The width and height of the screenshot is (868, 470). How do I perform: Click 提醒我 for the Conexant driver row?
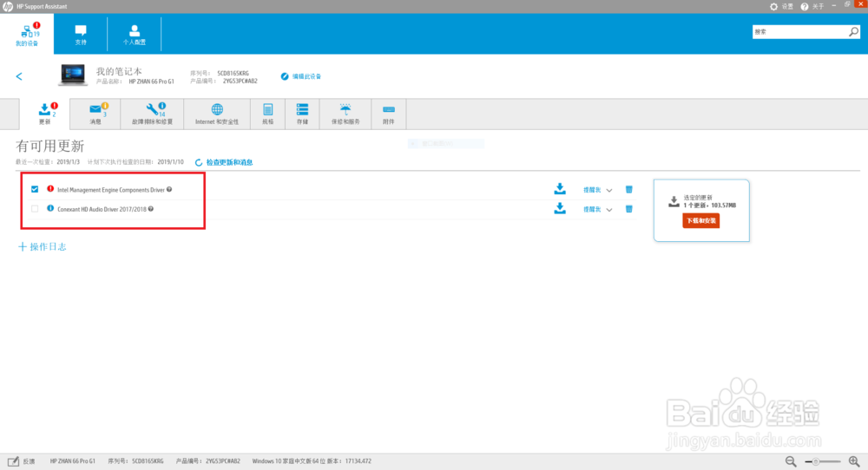(592, 210)
